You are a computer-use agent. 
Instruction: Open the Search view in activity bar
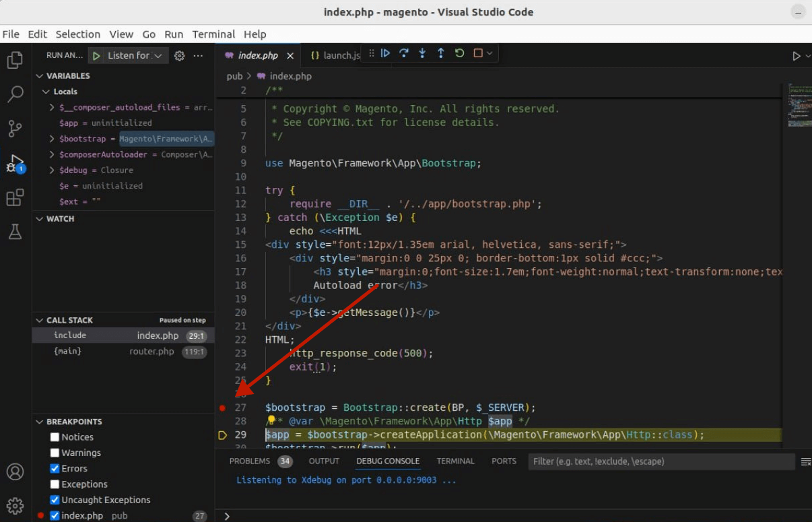tap(15, 94)
